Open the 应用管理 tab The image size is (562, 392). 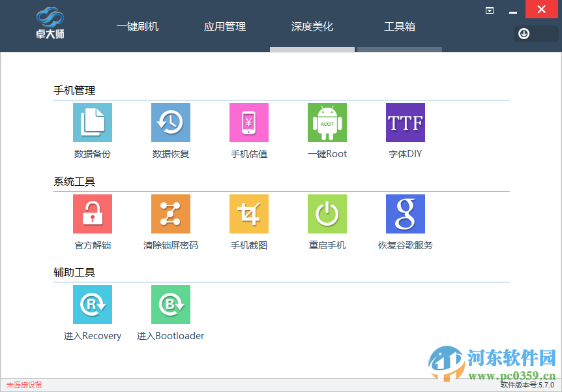point(224,27)
